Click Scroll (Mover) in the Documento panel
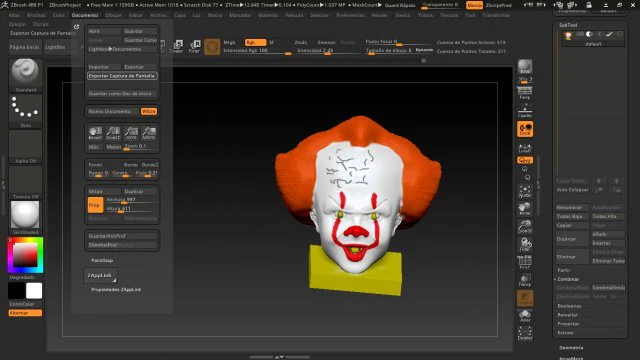The width and height of the screenshot is (640, 360). 95,133
